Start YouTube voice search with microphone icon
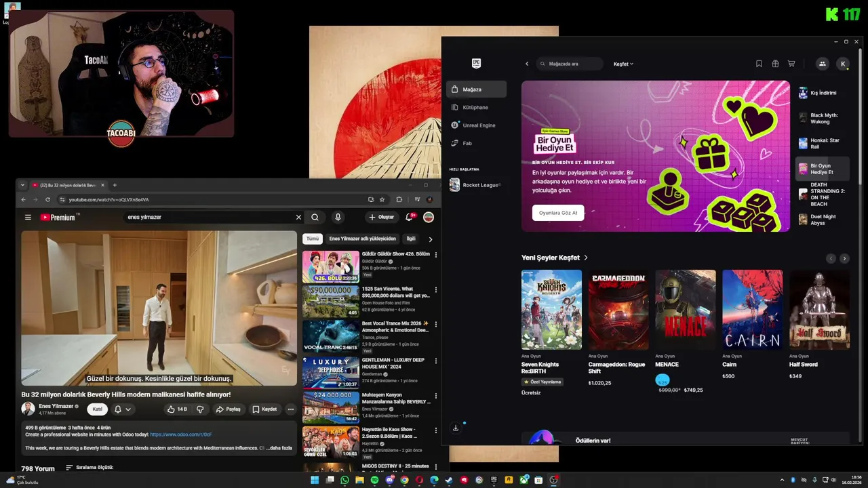Viewport: 868px width, 488px height. [338, 218]
